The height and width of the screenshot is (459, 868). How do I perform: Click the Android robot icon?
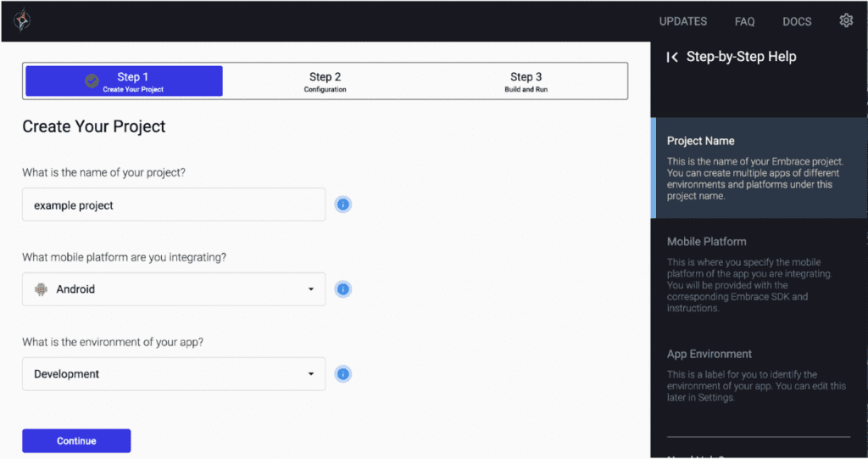pos(41,289)
